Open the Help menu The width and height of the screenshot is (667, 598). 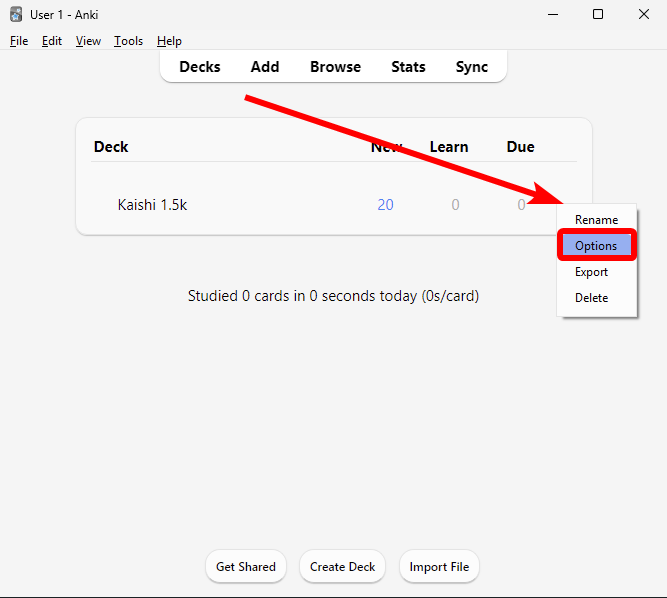169,41
